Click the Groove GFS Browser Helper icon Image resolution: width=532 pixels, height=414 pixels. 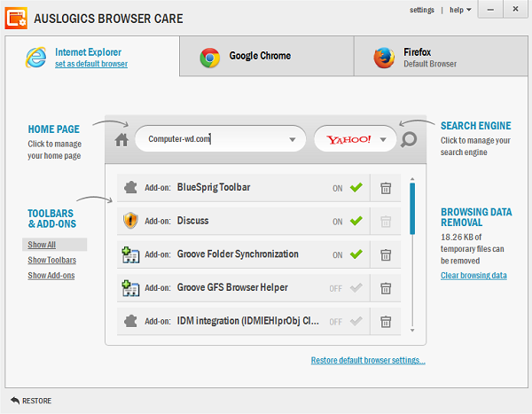[130, 288]
